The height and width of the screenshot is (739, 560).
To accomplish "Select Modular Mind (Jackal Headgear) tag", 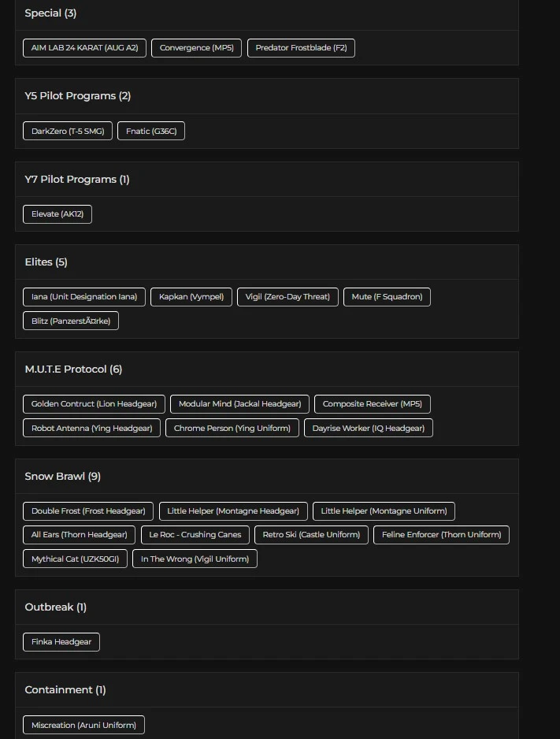I will pos(239,404).
